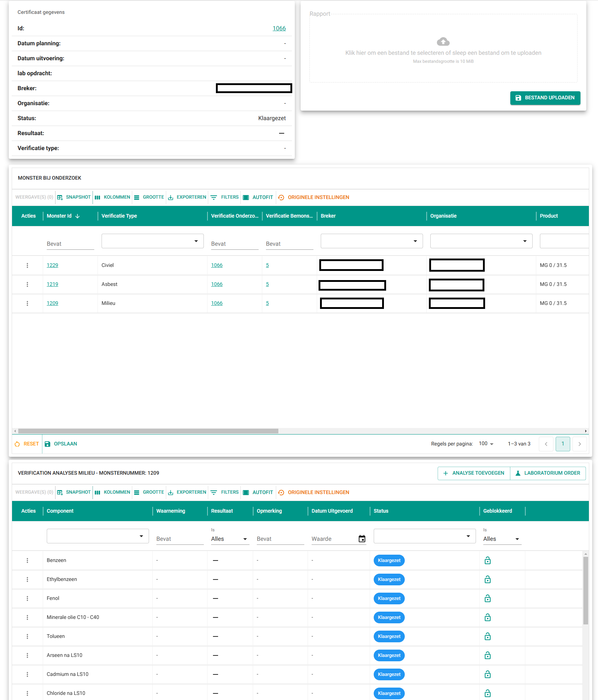Screen dimensions: 598x700
Task: Click KOLOMMEN in analyses table toolbar
Action: click(x=113, y=492)
